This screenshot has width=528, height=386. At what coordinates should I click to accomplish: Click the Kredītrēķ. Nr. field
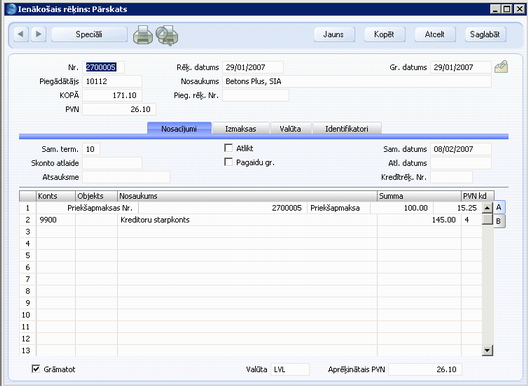point(451,177)
